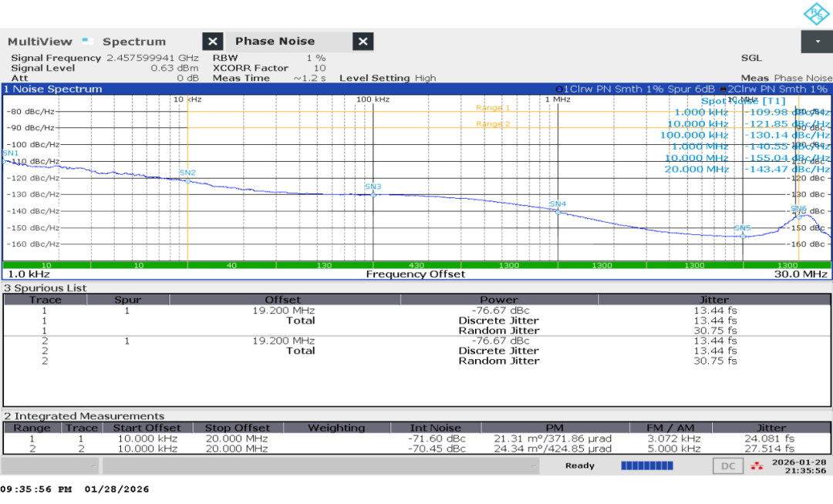Screen dimensions: 833x504
Task: Click the XCORR Factor value 10
Action: point(319,68)
